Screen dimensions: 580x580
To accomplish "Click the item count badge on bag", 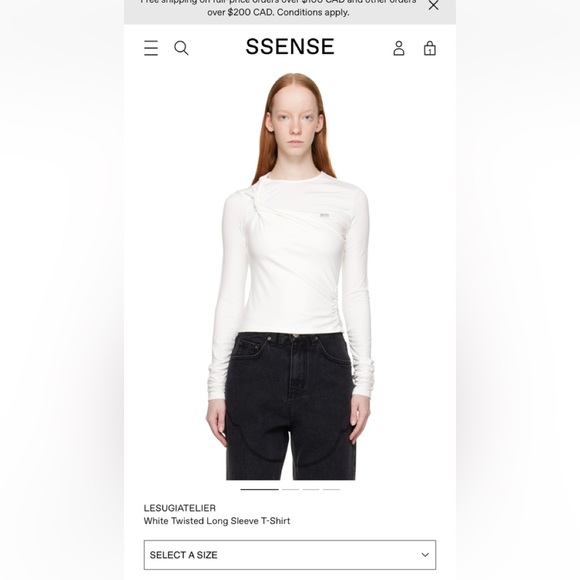I will 430,50.
